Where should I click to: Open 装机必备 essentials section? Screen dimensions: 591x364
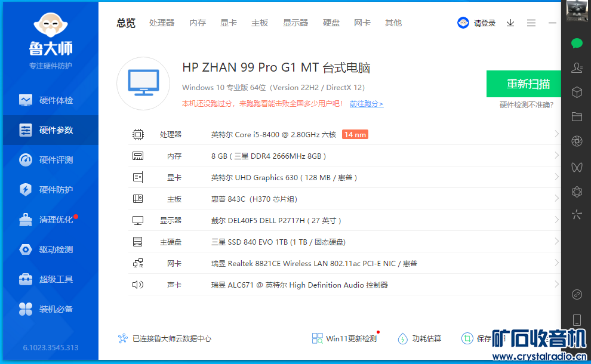coord(51,309)
